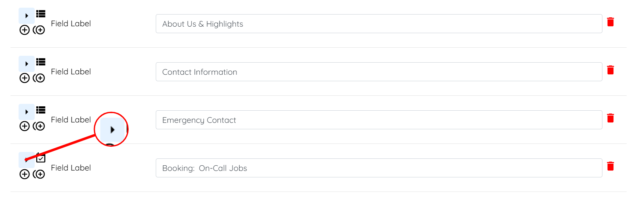Click plus circle icon in Emergency Contact row

[25, 126]
